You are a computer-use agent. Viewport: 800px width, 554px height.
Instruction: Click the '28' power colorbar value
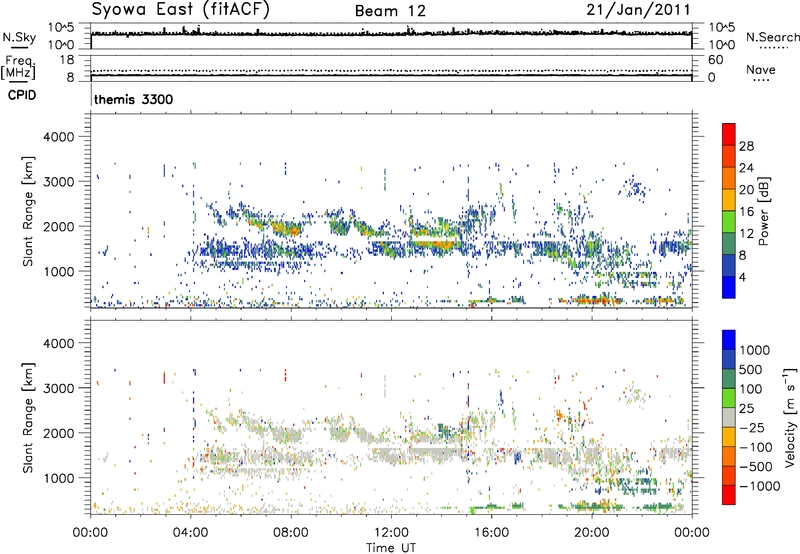click(x=746, y=146)
